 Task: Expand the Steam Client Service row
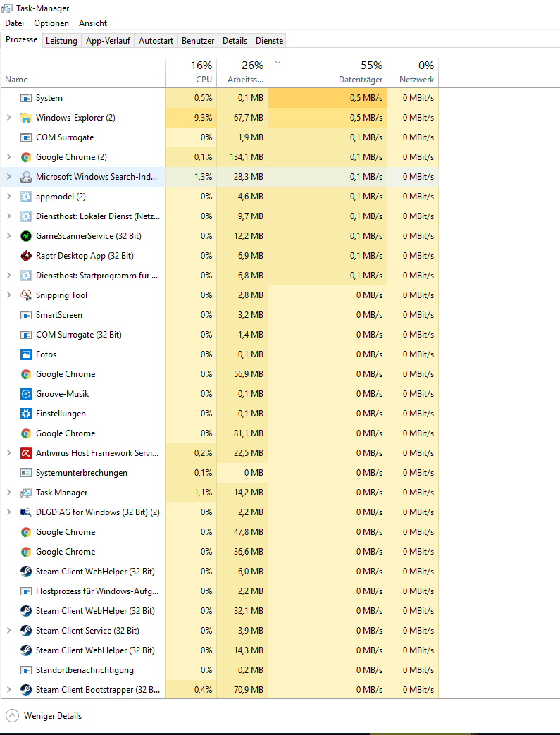pyautogui.click(x=9, y=631)
